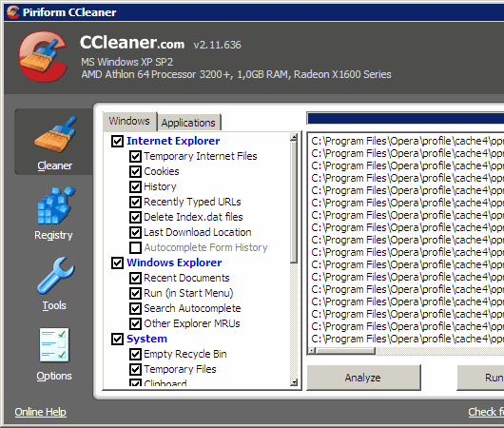Click the checklist scroll down arrow
The height and width of the screenshot is (428, 504).
[294, 382]
